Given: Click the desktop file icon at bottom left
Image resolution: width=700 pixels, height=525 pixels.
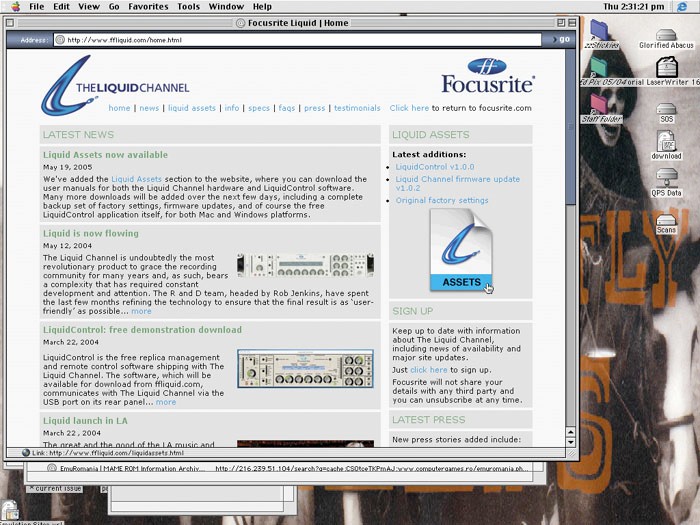Looking at the screenshot, I should pyautogui.click(x=10, y=510).
